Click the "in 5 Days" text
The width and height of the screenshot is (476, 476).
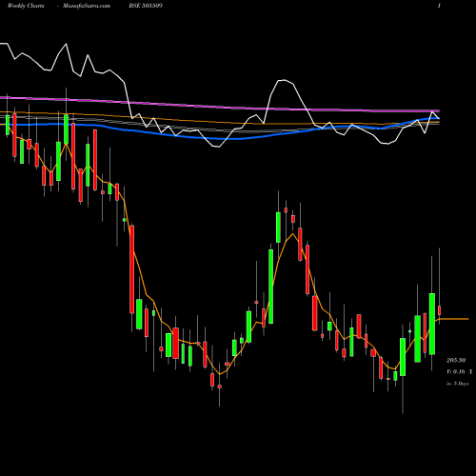457,384
